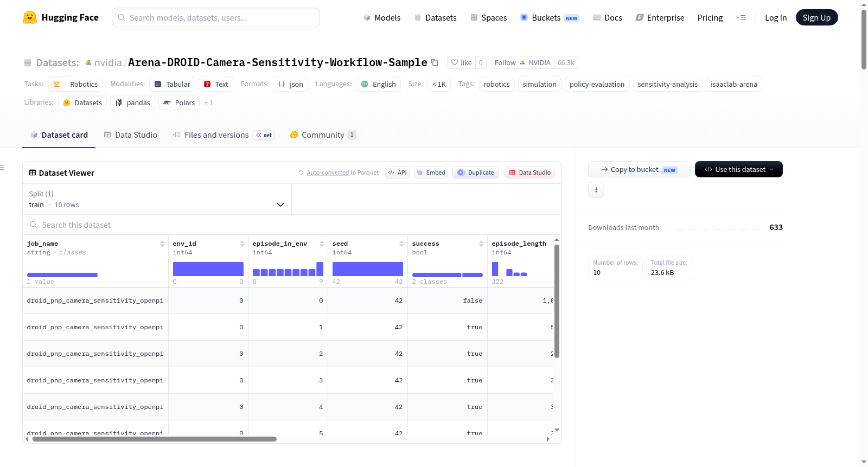The width and height of the screenshot is (868, 467).
Task: Show the +1 more libraries
Action: [208, 103]
